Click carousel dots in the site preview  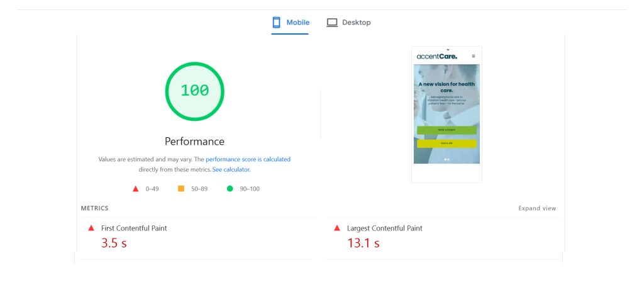point(447,159)
